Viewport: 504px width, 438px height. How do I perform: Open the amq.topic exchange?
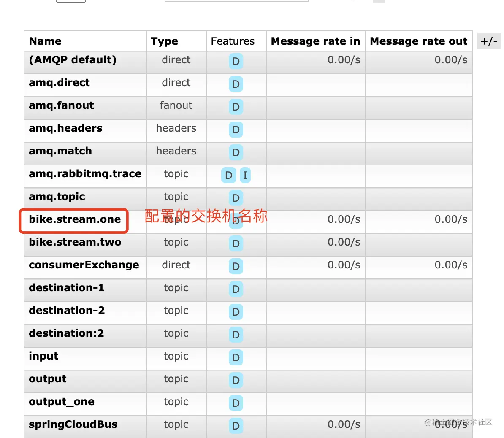click(x=57, y=196)
